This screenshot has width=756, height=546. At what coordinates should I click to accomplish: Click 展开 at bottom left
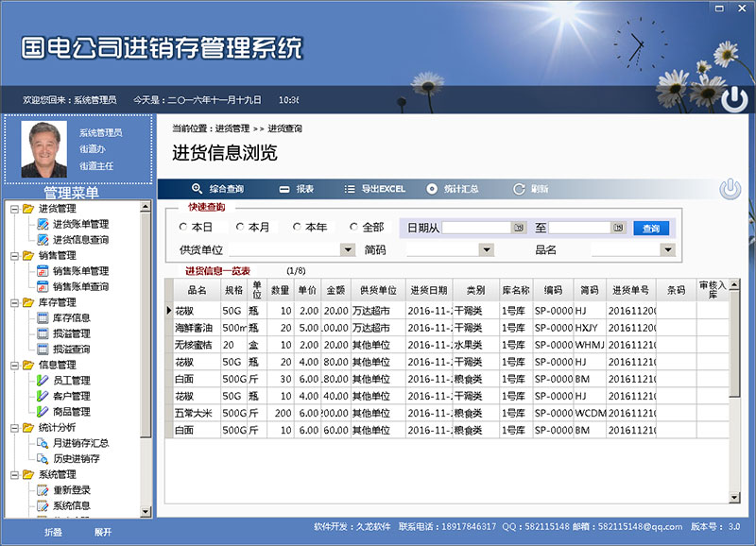(x=103, y=532)
